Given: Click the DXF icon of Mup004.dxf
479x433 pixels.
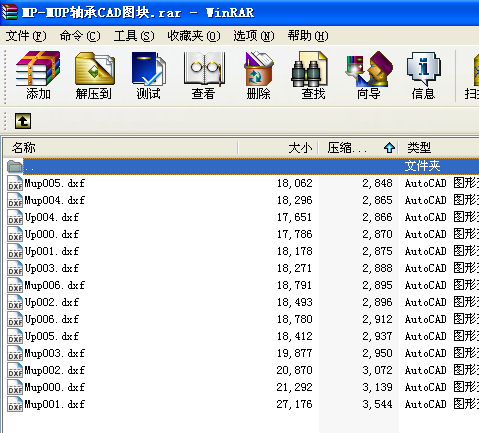Looking at the screenshot, I should [x=15, y=200].
